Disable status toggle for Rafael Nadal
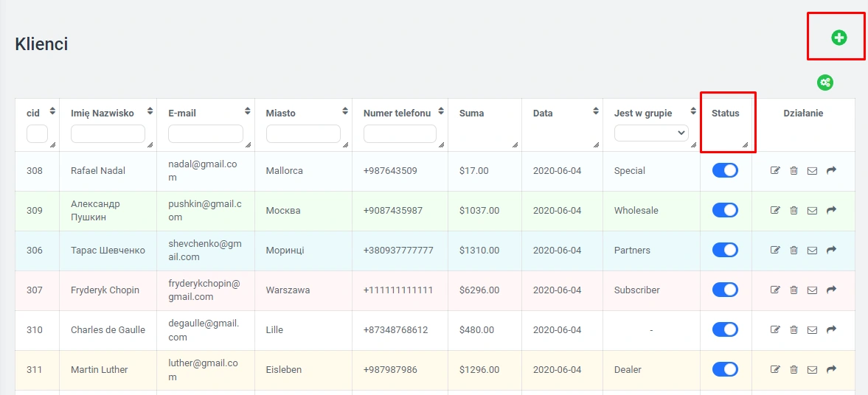 click(725, 170)
